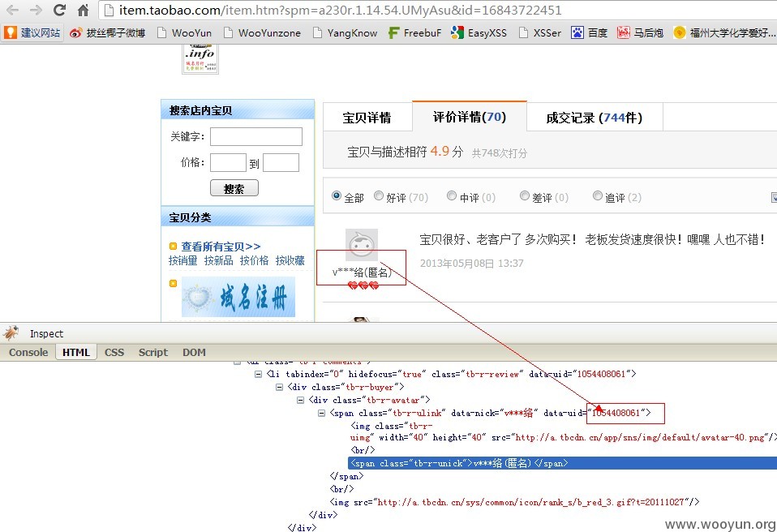Reload the page with the refresh icon
Image resolution: width=777 pixels, height=532 pixels.
pos(60,10)
